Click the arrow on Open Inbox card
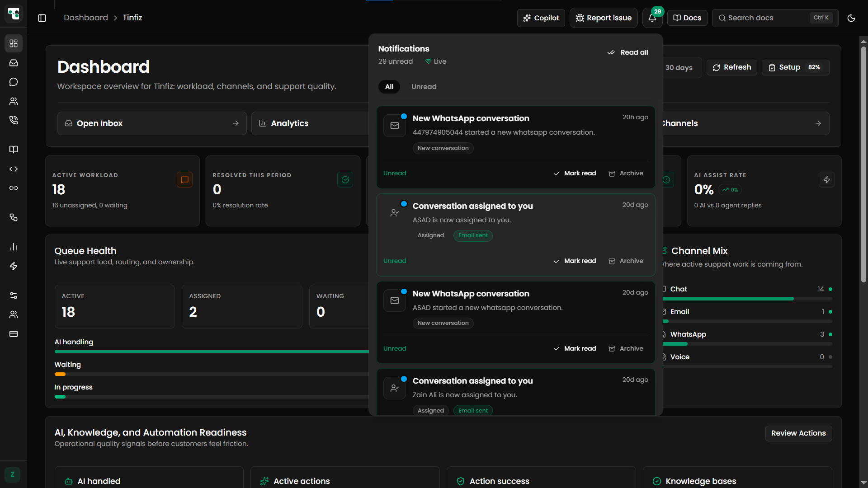Screen dimensions: 868x488 [x=236, y=123]
